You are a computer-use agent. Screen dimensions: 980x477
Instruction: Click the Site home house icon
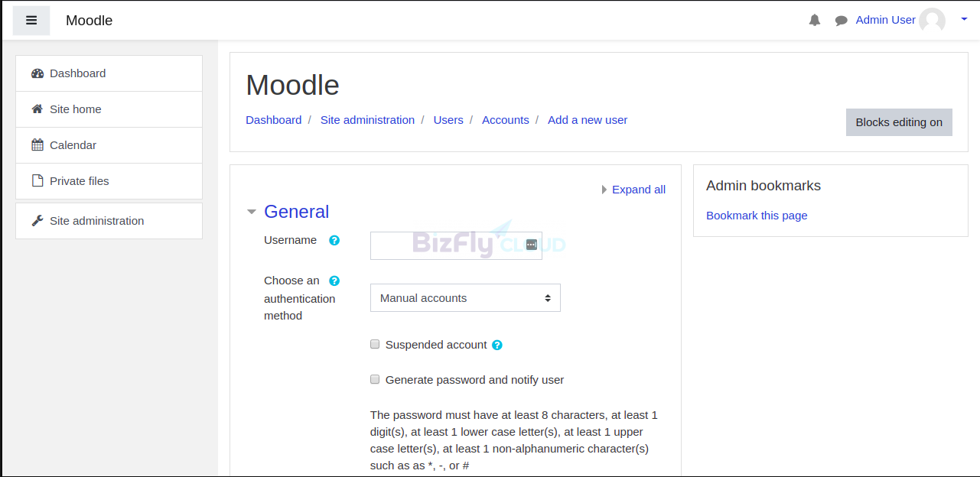37,109
